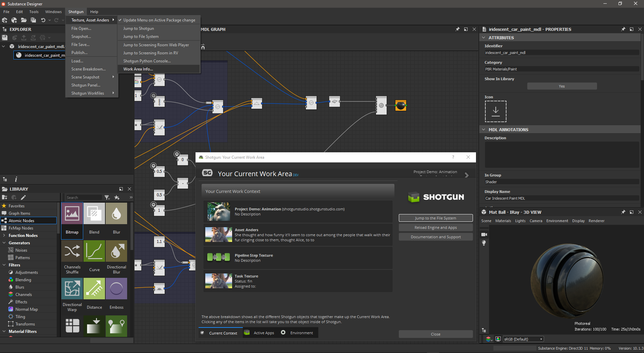Collapse the Filters category
This screenshot has height=353, width=644.
pyautogui.click(x=3, y=265)
